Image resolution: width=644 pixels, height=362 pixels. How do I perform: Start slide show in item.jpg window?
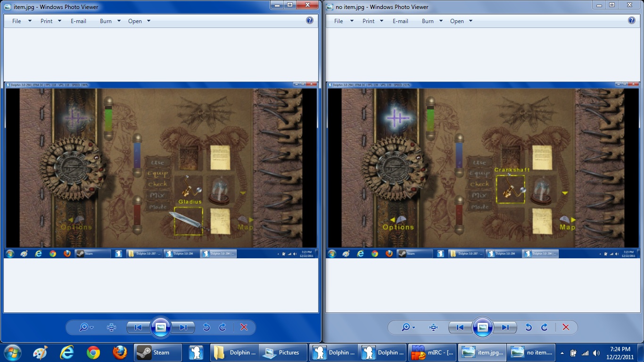161,327
